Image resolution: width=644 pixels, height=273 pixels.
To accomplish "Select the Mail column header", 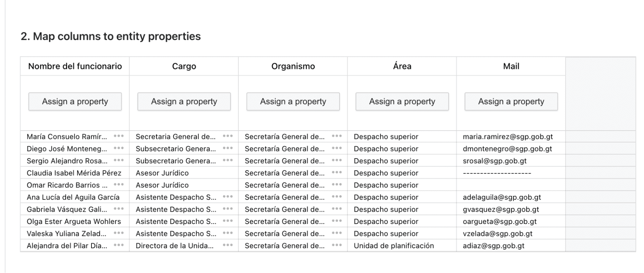I will (x=511, y=66).
